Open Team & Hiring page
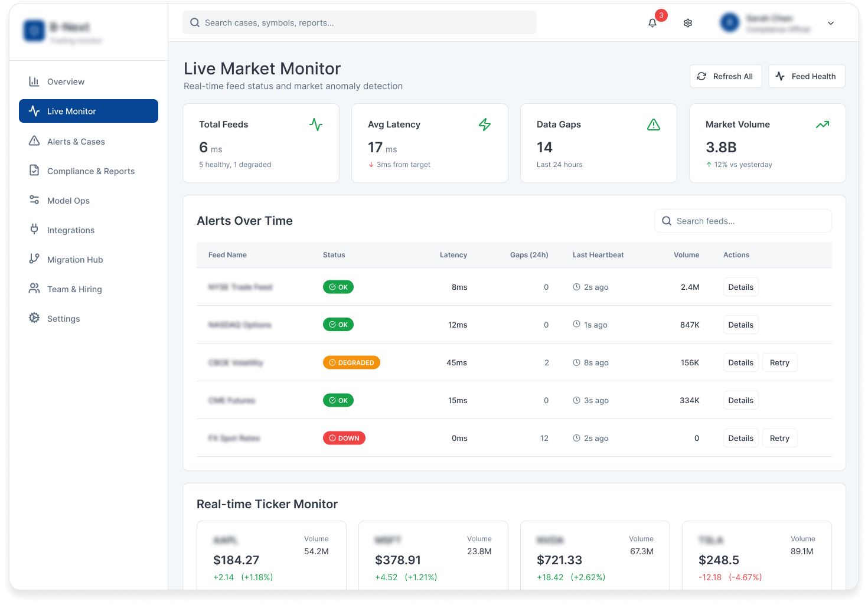The width and height of the screenshot is (868, 605). point(89,289)
